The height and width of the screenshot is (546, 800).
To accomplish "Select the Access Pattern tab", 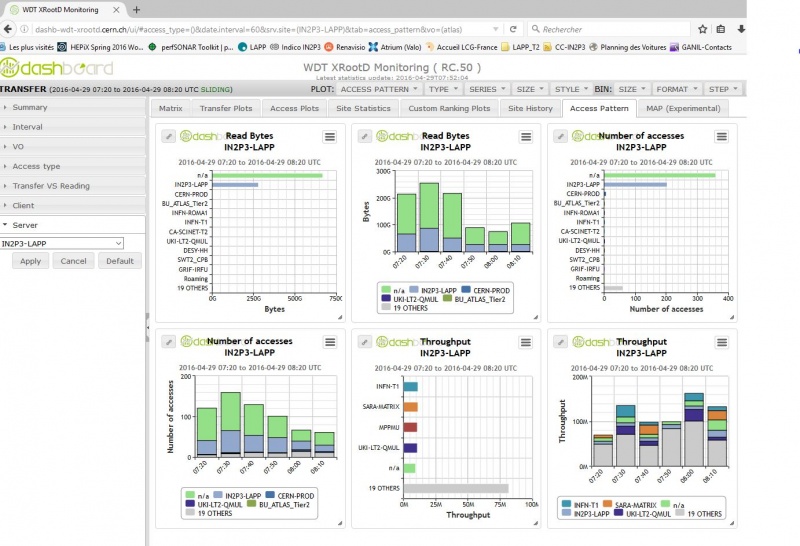I will (599, 108).
